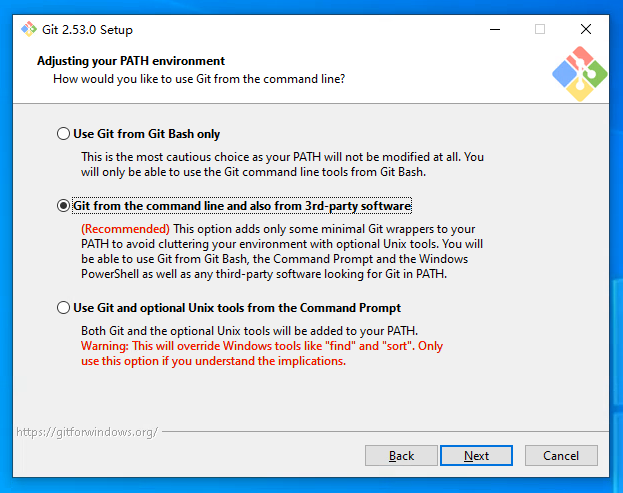Open the gitforwindows.org link
Image resolution: width=623 pixels, height=493 pixels.
86,432
